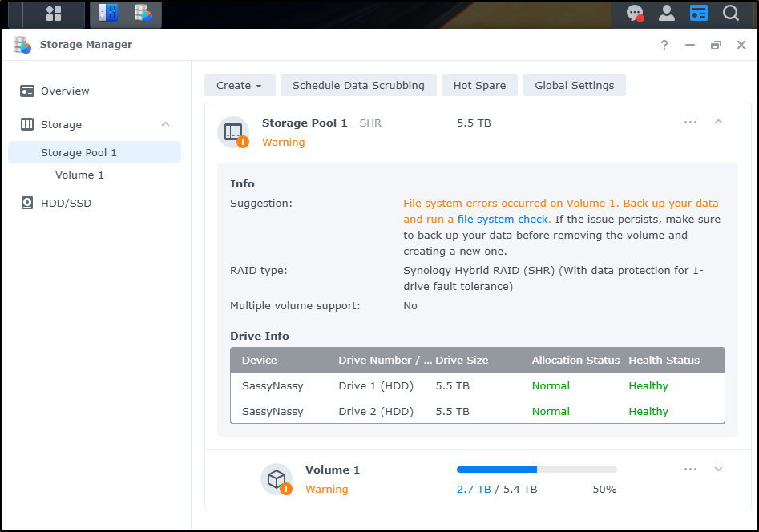
Task: Select the Drive 1 (HDD) cell
Action: point(376,386)
